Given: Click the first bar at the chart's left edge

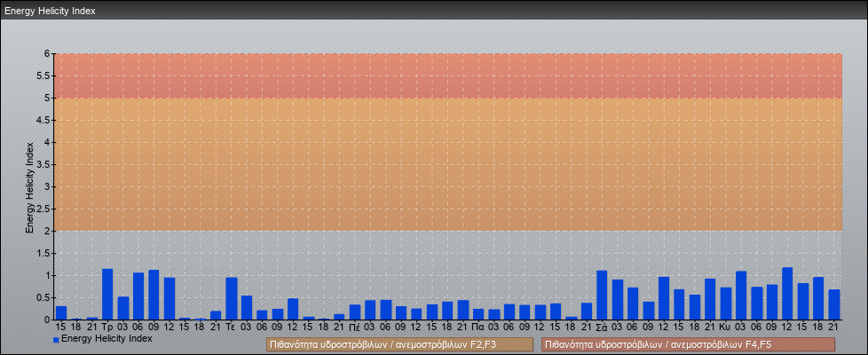Looking at the screenshot, I should (61, 313).
